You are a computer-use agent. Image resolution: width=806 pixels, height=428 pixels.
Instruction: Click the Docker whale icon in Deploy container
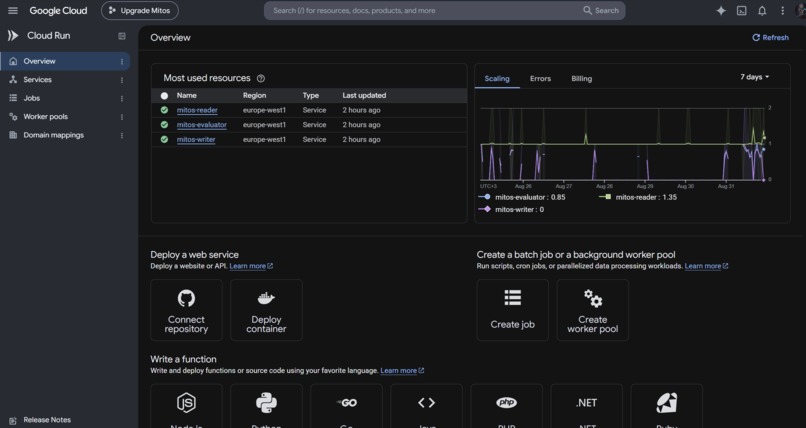pos(266,298)
